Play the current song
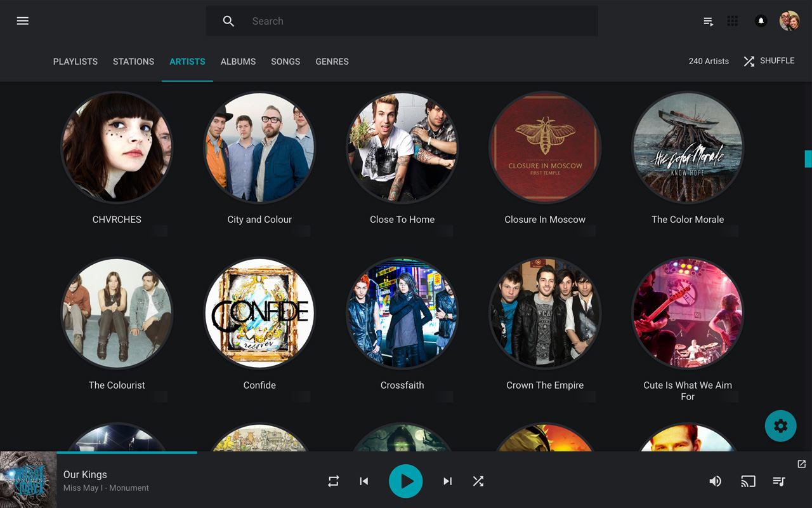This screenshot has height=508, width=812. [x=406, y=481]
